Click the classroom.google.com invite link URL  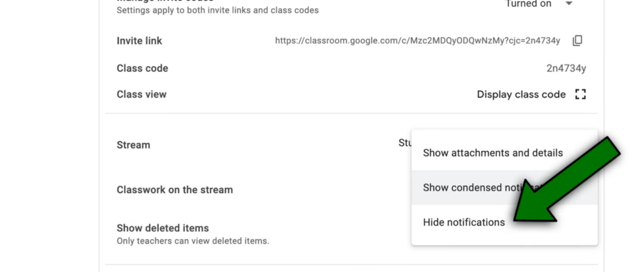coord(418,41)
